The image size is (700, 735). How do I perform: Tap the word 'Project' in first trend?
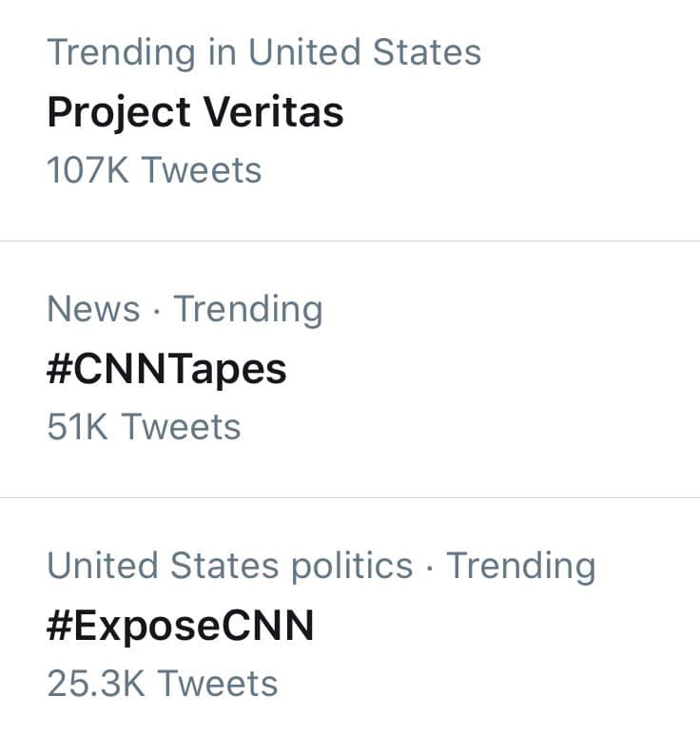point(119,113)
